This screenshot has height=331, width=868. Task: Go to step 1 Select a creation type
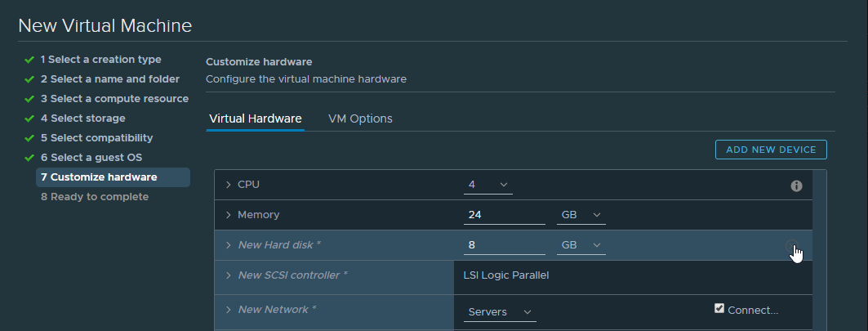pos(100,60)
